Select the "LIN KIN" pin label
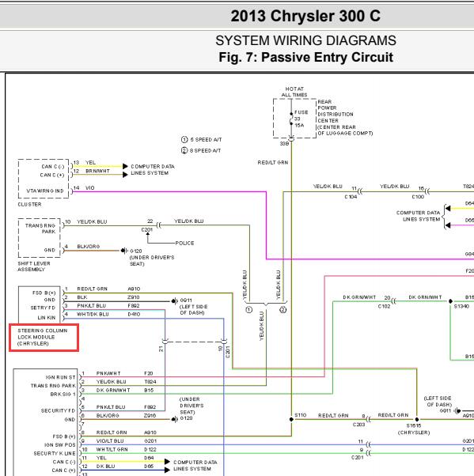474x476 pixels. point(47,318)
